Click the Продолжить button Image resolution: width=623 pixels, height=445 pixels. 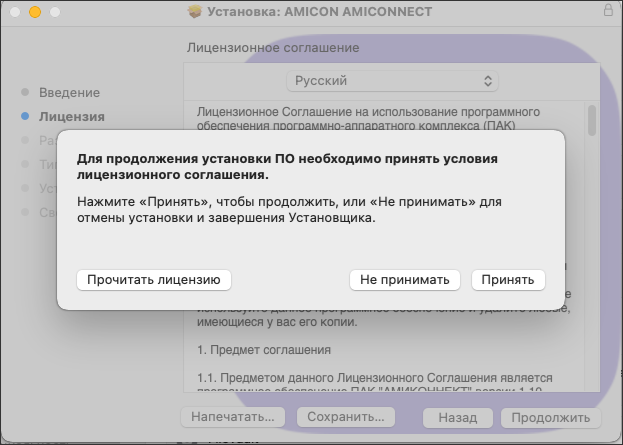(551, 418)
